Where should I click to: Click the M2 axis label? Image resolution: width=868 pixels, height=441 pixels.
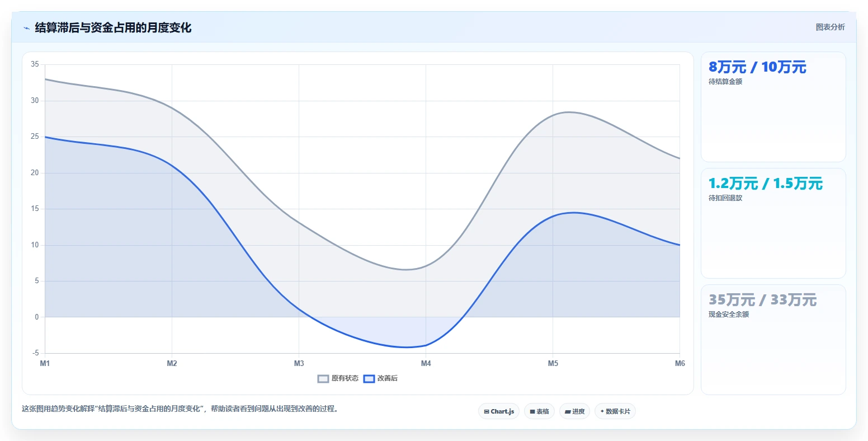(172, 364)
